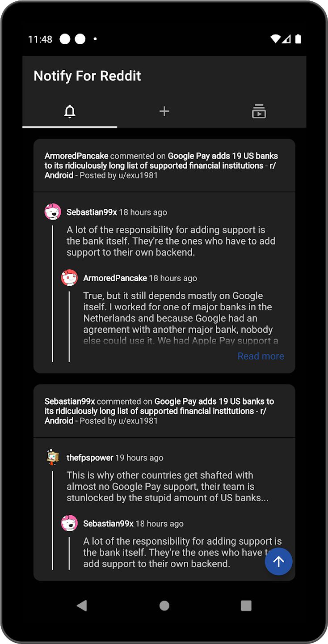Tap the scroll-to-top arrow button

click(x=278, y=561)
